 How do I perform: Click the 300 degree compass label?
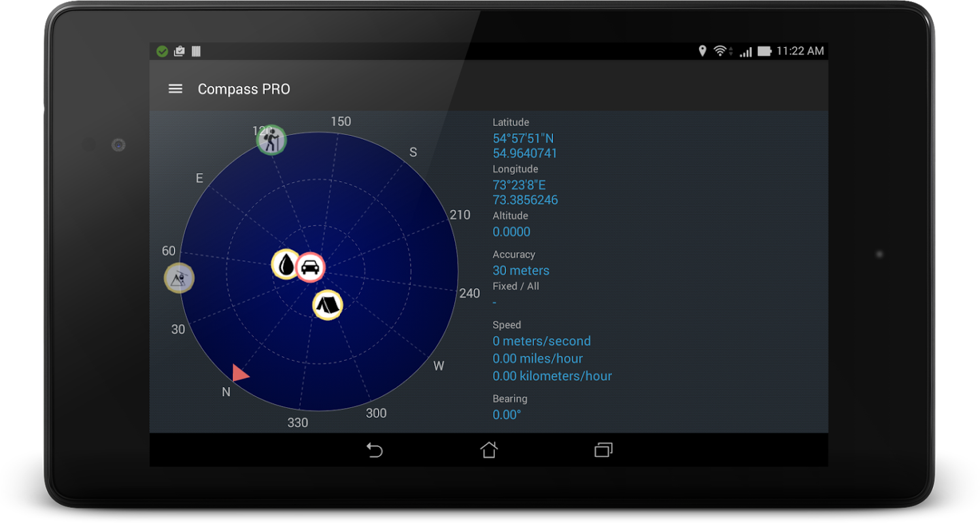(x=376, y=413)
